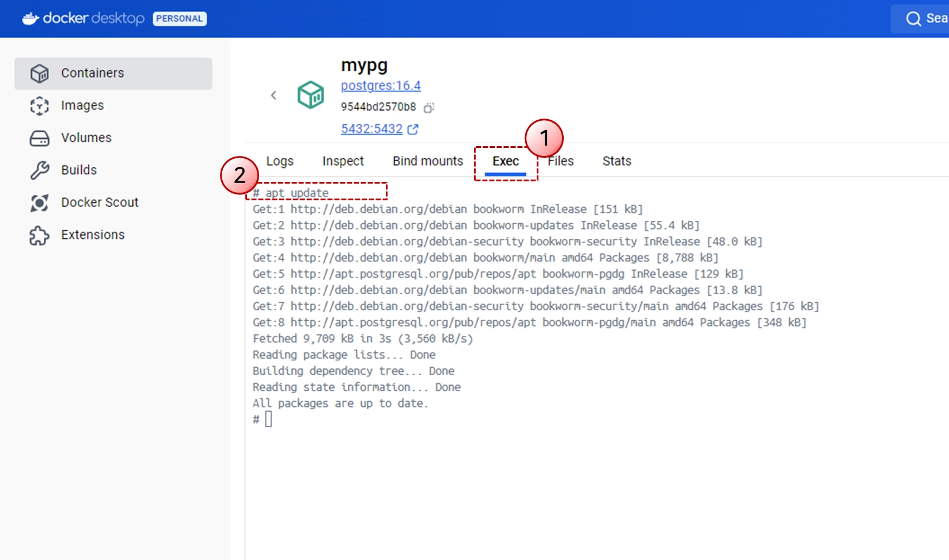Click the Docker whale logo
This screenshot has width=949, height=560.
(x=30, y=19)
